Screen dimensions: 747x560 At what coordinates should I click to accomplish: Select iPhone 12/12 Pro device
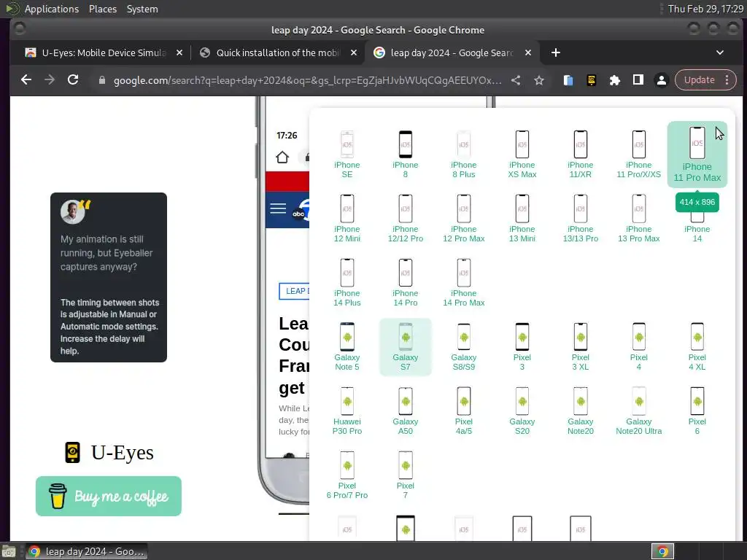(406, 219)
